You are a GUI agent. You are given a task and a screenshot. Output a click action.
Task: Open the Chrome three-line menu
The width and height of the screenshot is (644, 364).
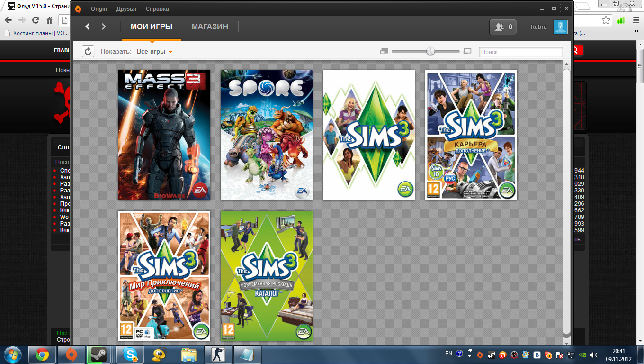tap(635, 20)
